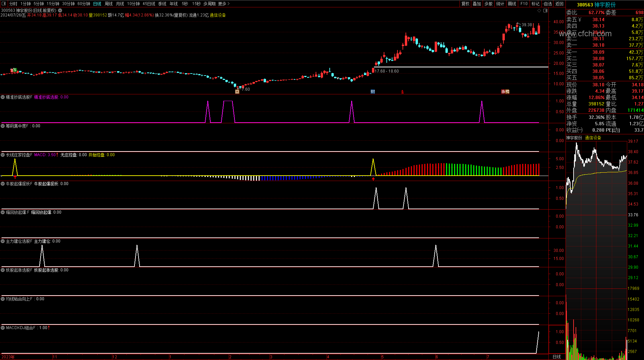Expand the 精准抄底选股F indicator menu

click(3, 97)
